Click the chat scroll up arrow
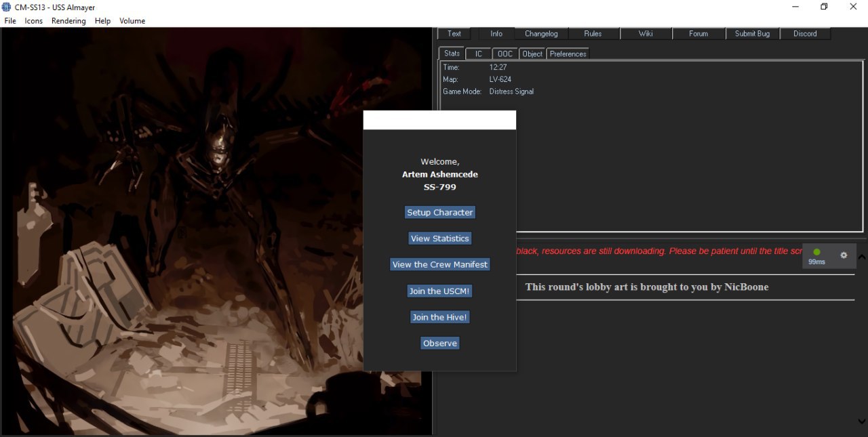 point(862,257)
